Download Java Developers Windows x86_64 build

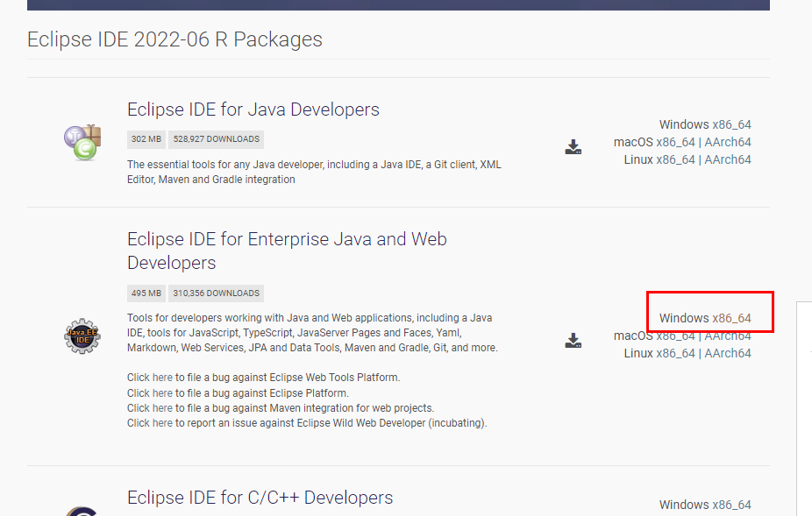[731, 124]
